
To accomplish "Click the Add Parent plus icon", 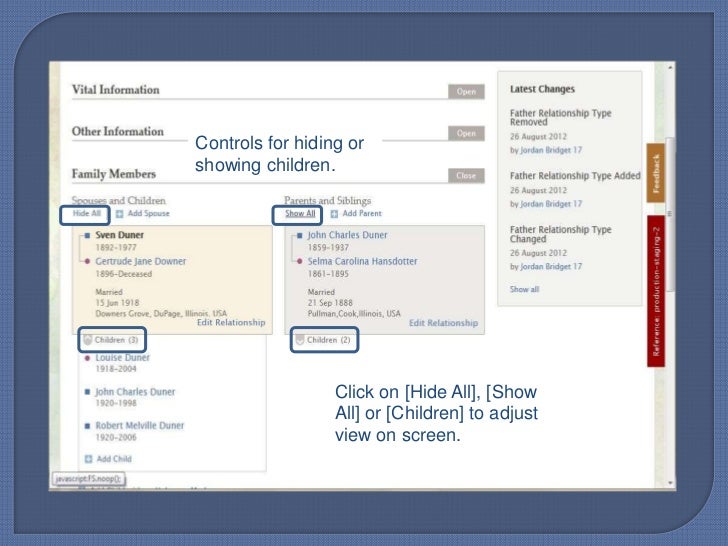I will pyautogui.click(x=334, y=214).
